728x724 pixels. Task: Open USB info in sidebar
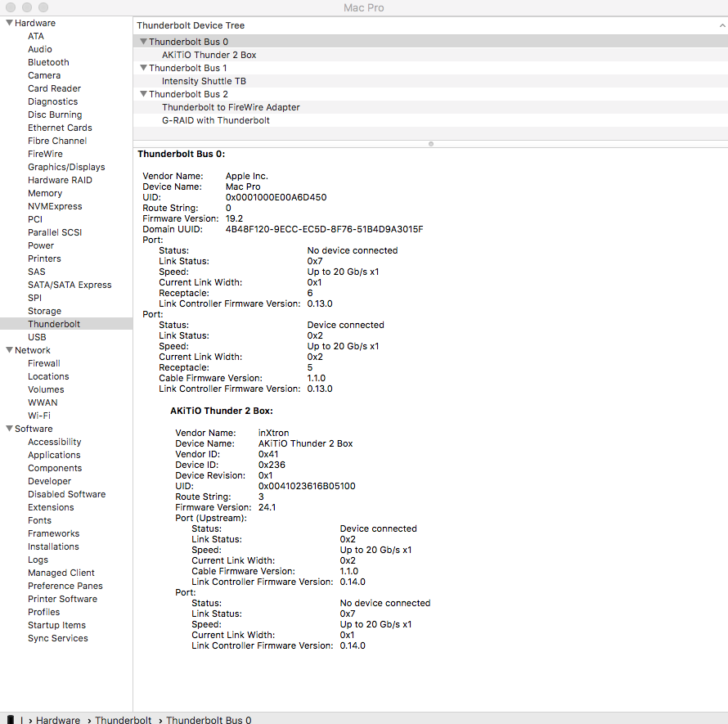[x=37, y=337]
